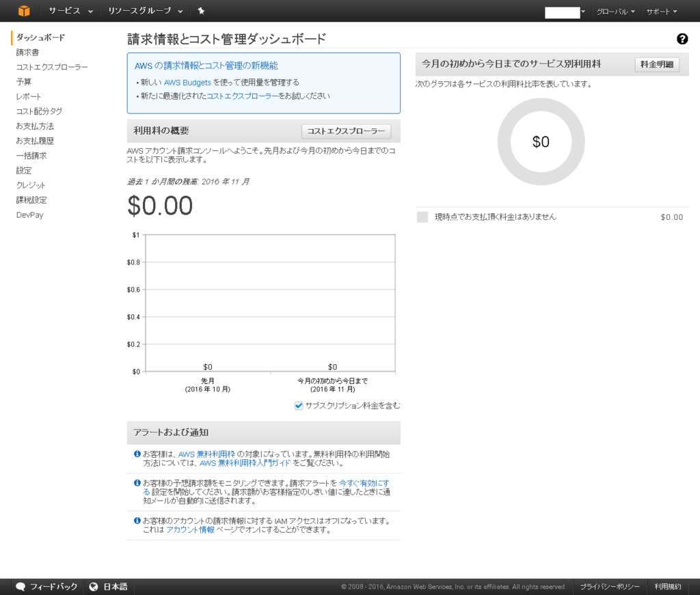Open 予算 in the sidebar
Screen dimensions: 700x595
[x=24, y=81]
